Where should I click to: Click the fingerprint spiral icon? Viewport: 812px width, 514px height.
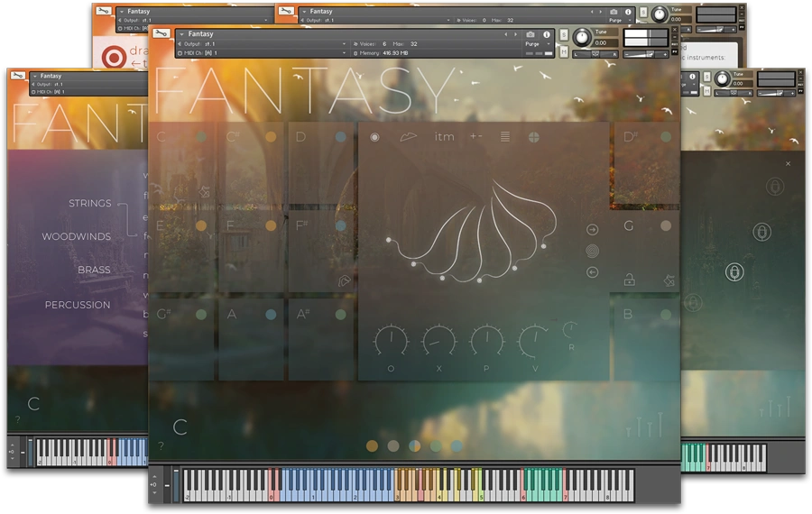[x=593, y=252]
